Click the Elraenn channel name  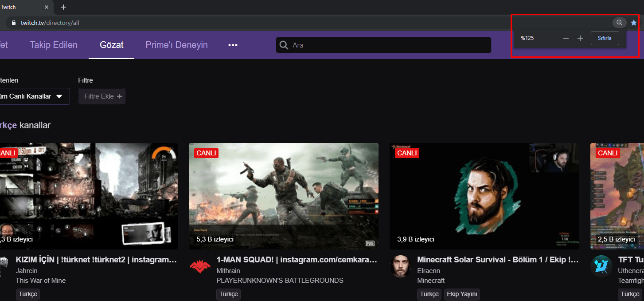coord(429,270)
